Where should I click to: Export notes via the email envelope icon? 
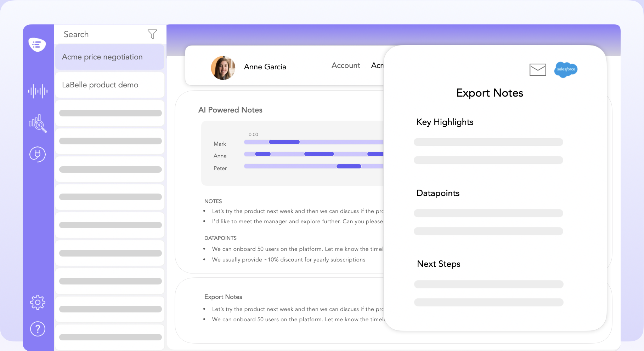[538, 70]
